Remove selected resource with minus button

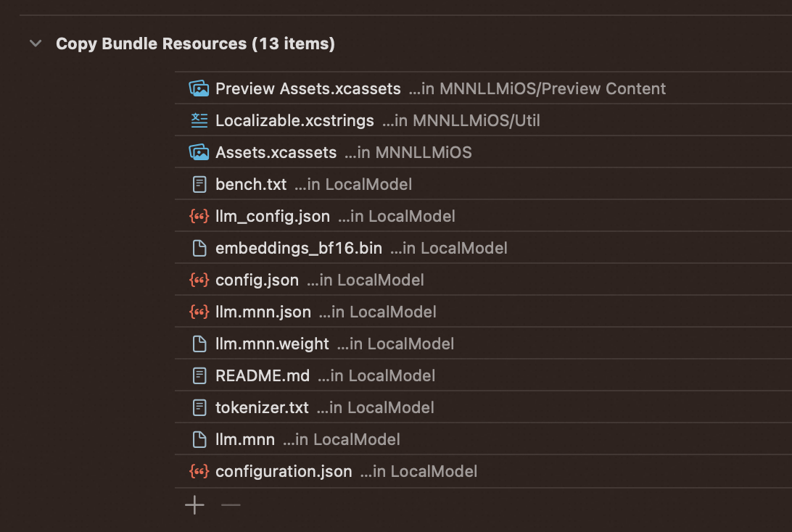pyautogui.click(x=231, y=505)
